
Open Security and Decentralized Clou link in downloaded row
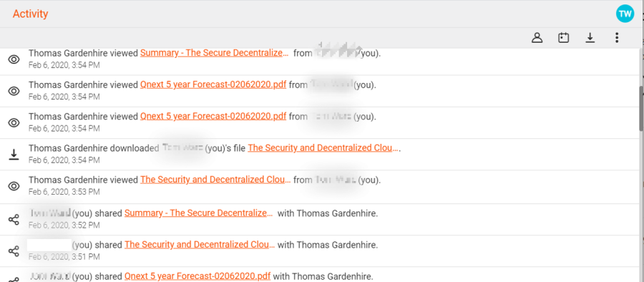323,148
